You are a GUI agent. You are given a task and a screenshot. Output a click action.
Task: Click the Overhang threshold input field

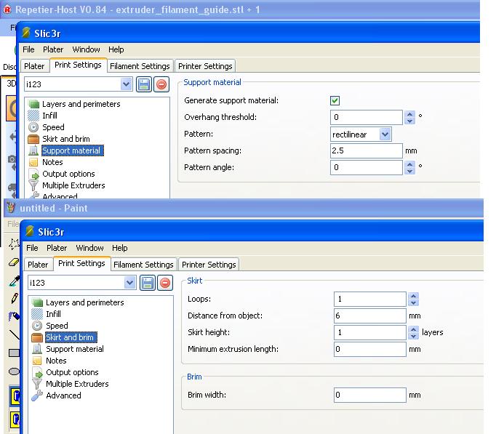point(366,117)
